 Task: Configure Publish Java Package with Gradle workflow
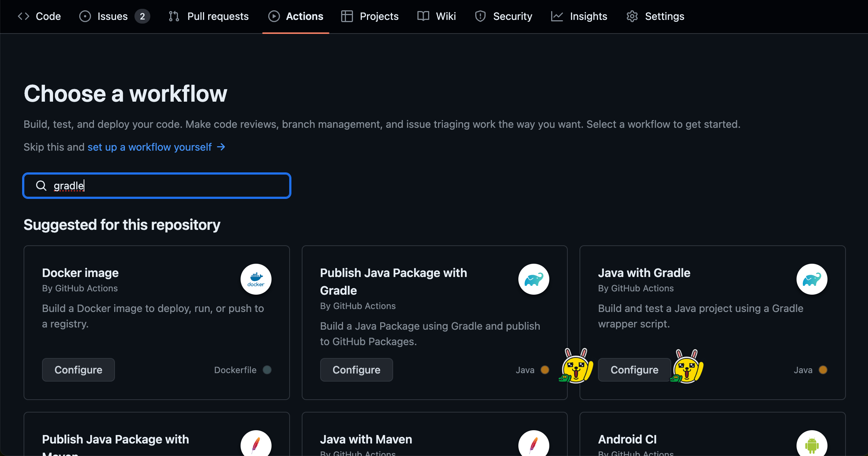point(356,370)
